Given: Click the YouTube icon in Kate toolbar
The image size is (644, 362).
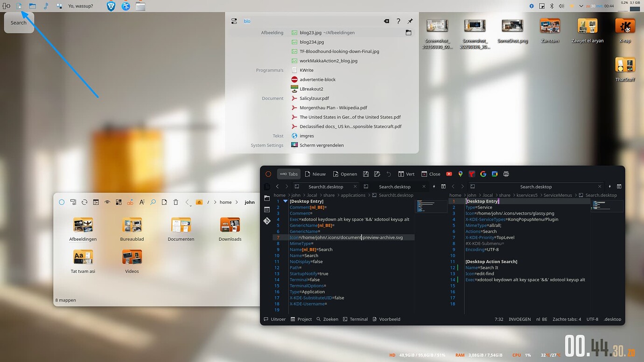Looking at the screenshot, I should pos(449,174).
